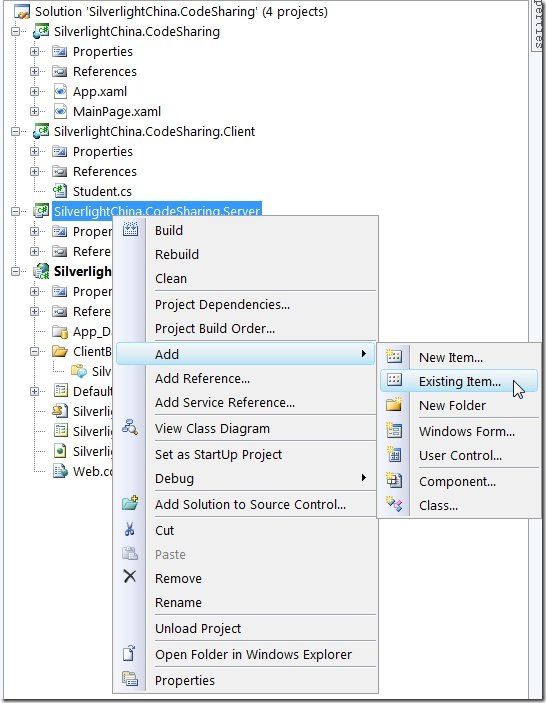Screen dimensions: 546x703
Task: Click the Build icon in context menu
Action: [x=130, y=229]
